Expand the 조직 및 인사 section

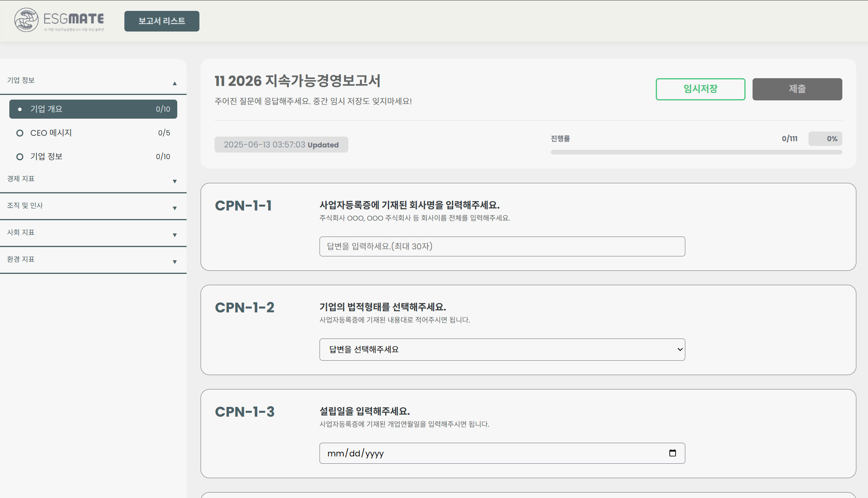click(x=175, y=208)
